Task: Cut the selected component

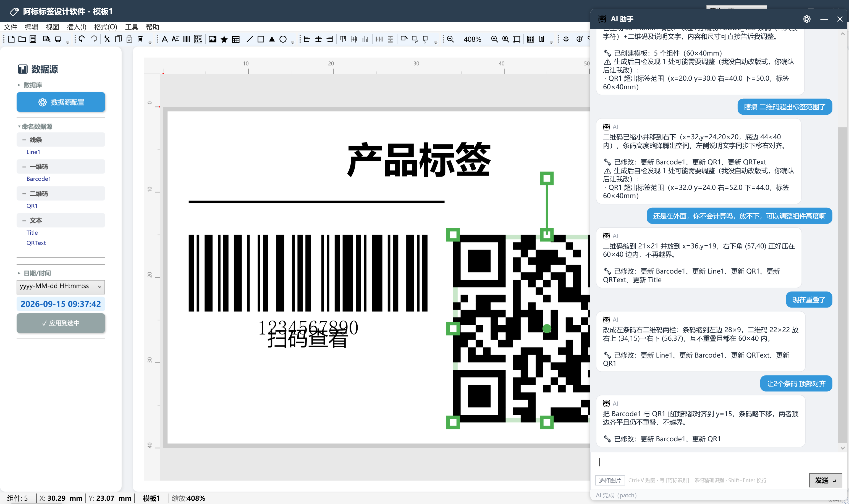Action: (x=107, y=39)
